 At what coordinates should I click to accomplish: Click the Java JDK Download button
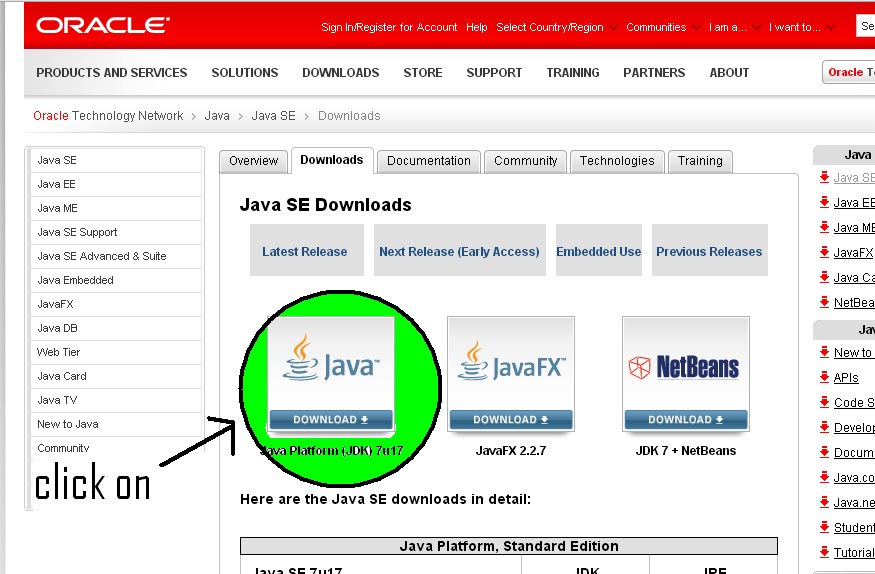pos(331,419)
